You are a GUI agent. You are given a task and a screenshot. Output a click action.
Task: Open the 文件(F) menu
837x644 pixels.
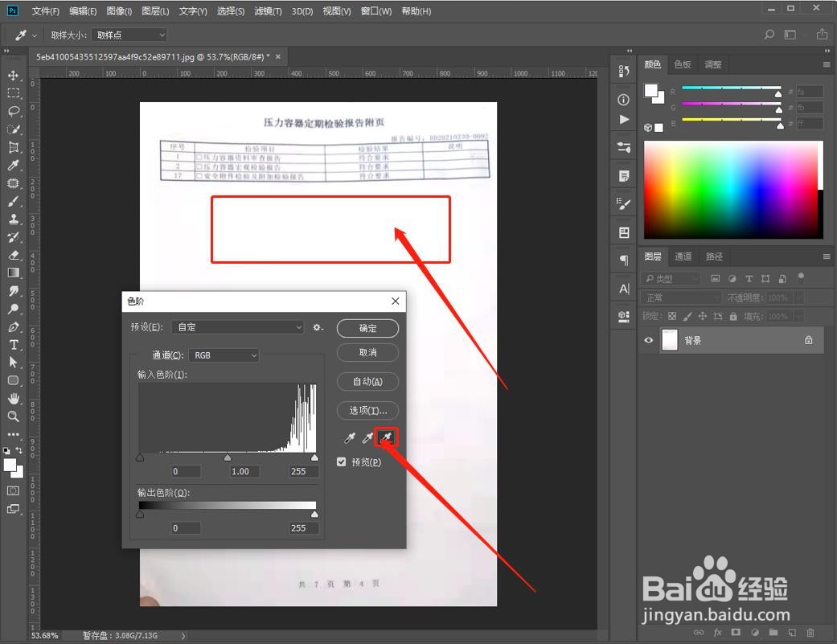click(45, 11)
